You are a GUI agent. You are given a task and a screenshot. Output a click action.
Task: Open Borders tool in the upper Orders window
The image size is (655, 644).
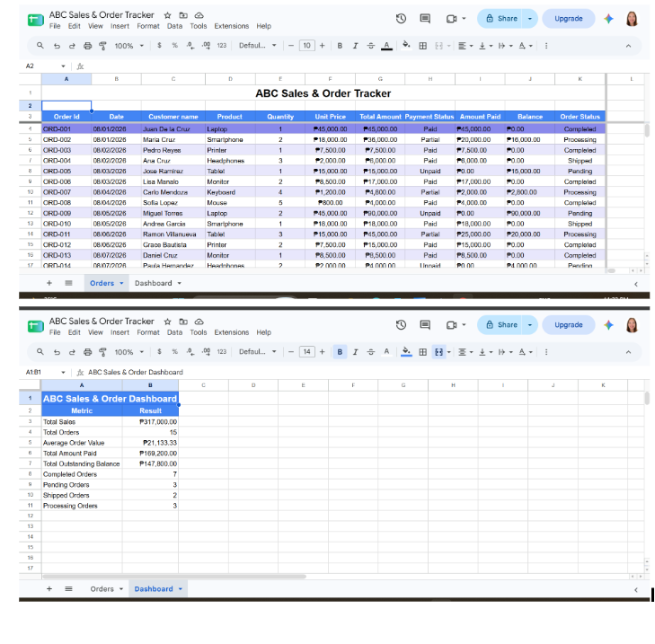tap(423, 46)
